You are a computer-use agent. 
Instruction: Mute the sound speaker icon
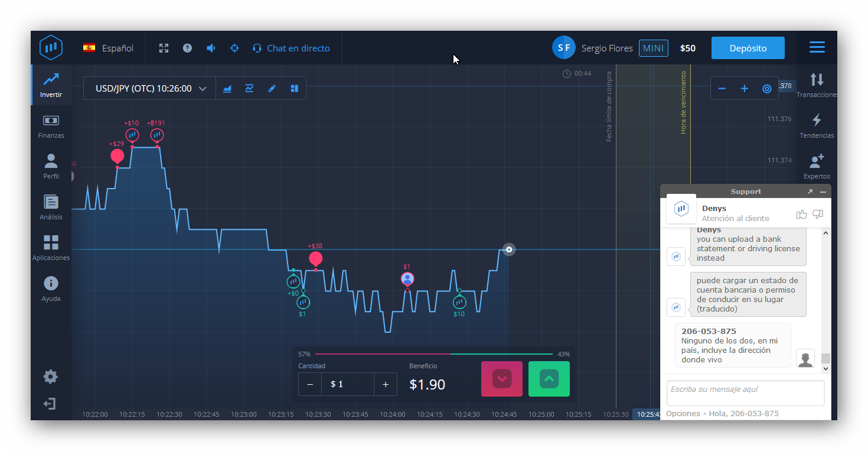[x=211, y=48]
